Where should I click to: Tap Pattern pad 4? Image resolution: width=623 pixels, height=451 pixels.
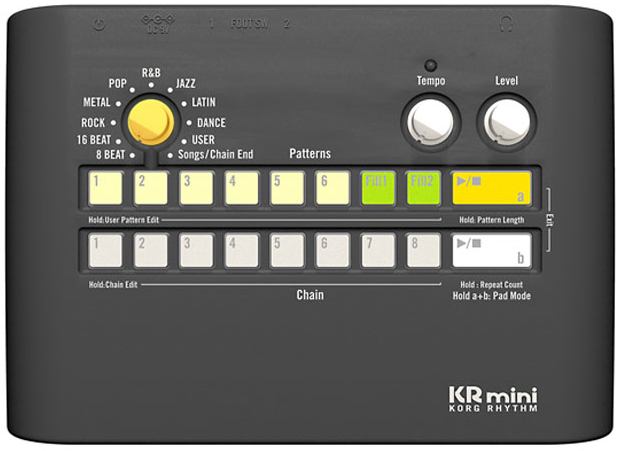click(x=242, y=188)
